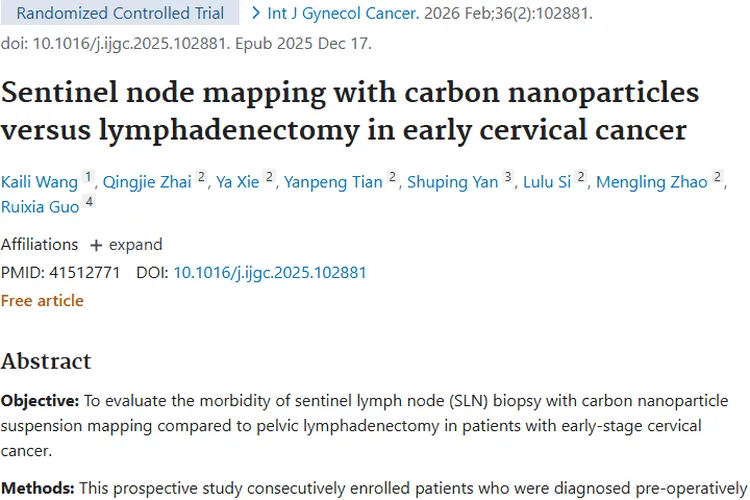This screenshot has height=500, width=750.
Task: Select author Ya Xie
Action: pyautogui.click(x=238, y=181)
